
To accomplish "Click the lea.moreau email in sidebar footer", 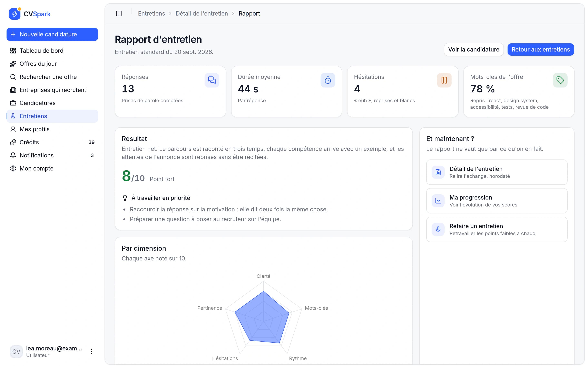I will click(54, 349).
